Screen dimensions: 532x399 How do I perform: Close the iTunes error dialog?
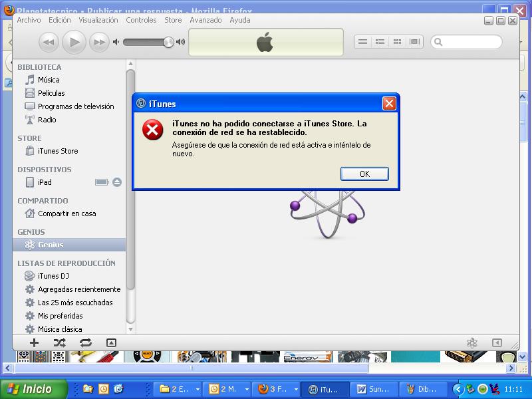389,104
